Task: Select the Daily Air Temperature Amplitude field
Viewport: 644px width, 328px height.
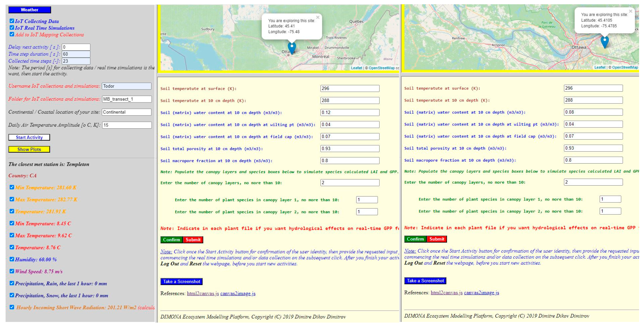Action: (x=127, y=125)
